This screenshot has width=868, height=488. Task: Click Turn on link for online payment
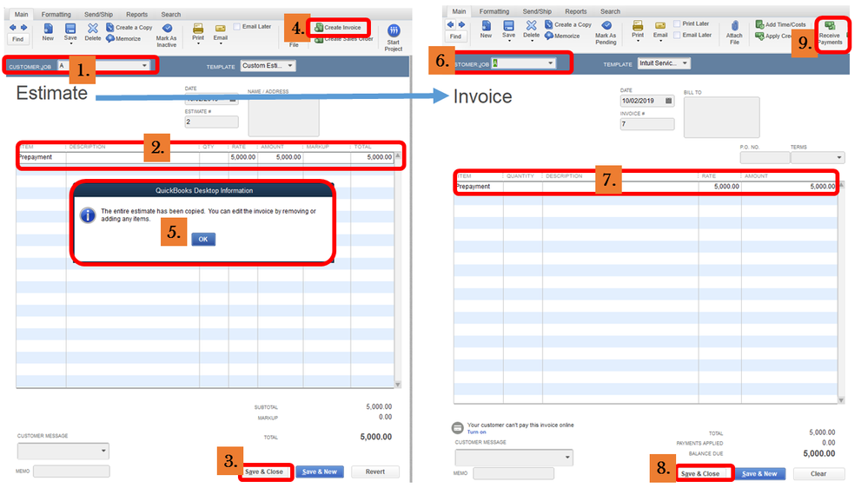coord(476,432)
